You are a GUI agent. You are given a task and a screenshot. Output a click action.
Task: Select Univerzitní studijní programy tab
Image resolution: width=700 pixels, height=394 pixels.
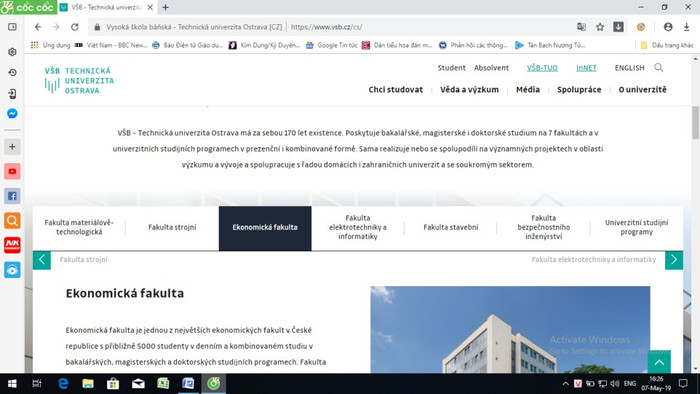(x=636, y=228)
